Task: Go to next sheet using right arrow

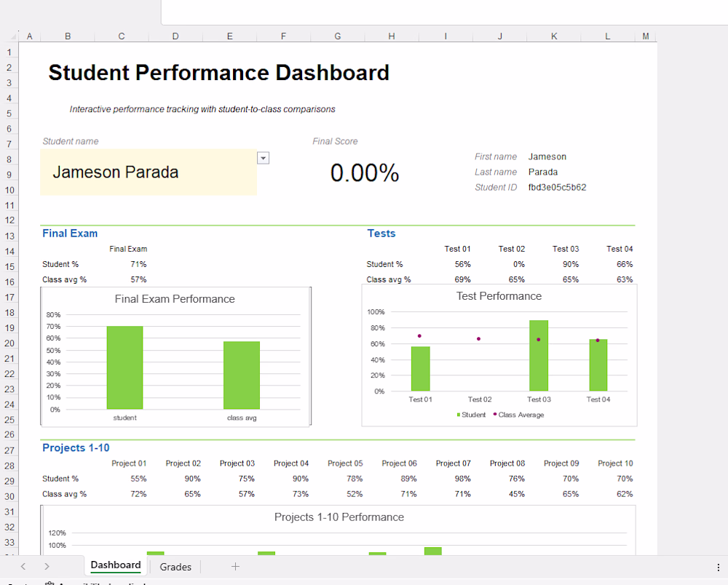Action: pos(47,566)
